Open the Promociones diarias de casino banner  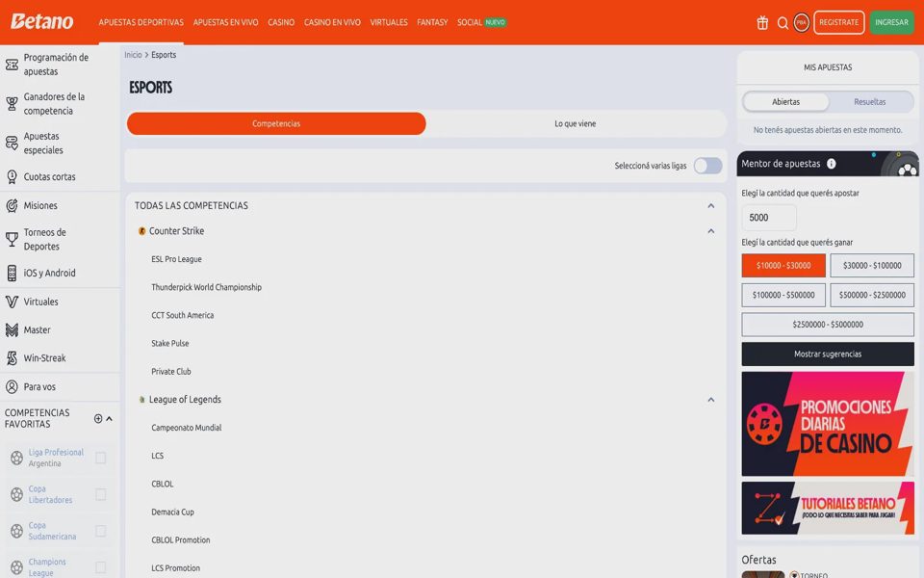[x=828, y=424]
